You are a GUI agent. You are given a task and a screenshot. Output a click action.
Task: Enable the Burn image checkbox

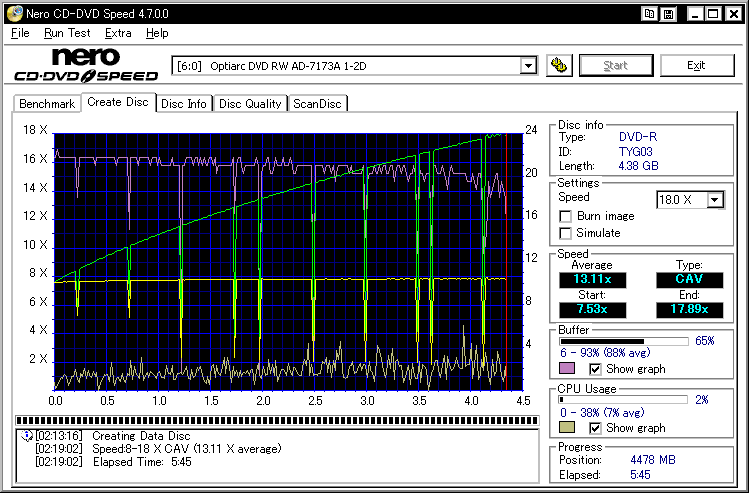point(566,216)
